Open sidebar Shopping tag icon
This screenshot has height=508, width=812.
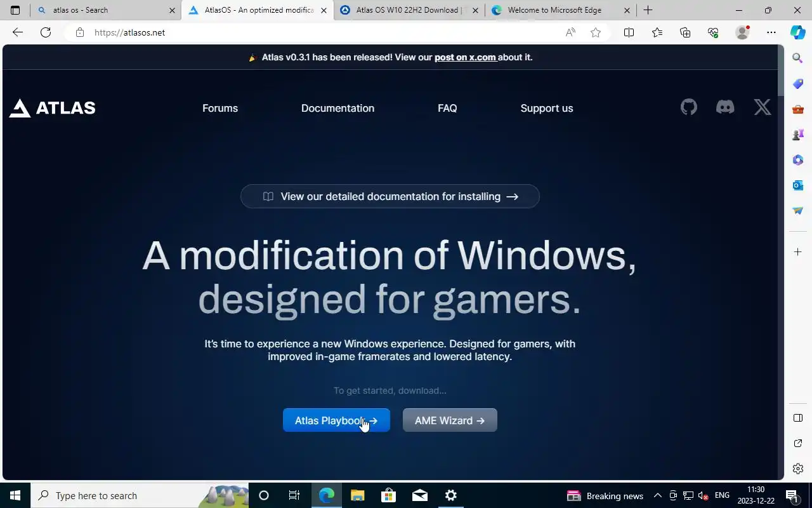pos(798,84)
